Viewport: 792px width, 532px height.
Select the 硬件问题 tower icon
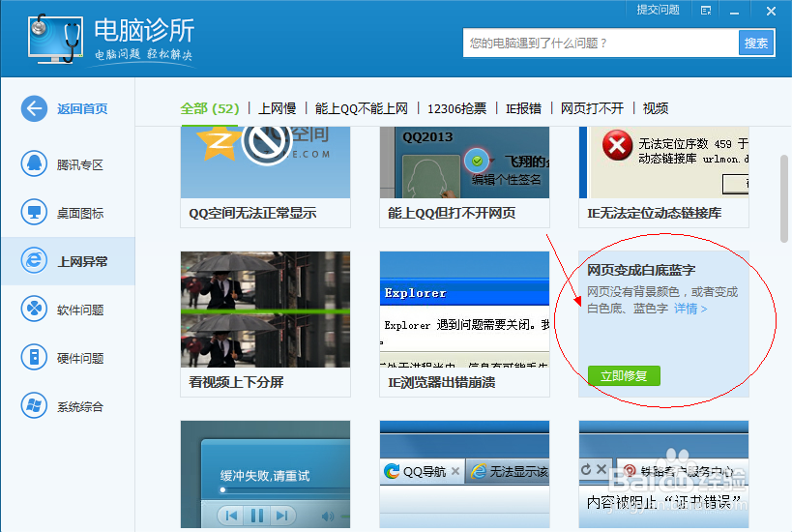pyautogui.click(x=34, y=358)
